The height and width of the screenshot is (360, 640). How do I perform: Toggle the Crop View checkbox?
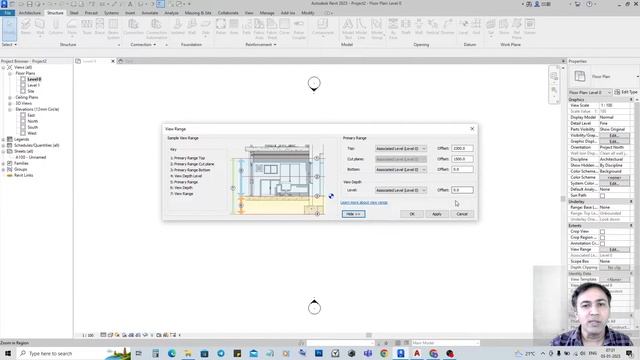tap(602, 231)
